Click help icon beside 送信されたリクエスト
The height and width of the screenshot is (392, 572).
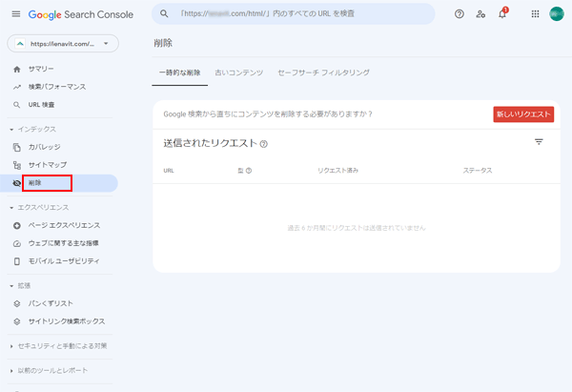click(x=264, y=144)
